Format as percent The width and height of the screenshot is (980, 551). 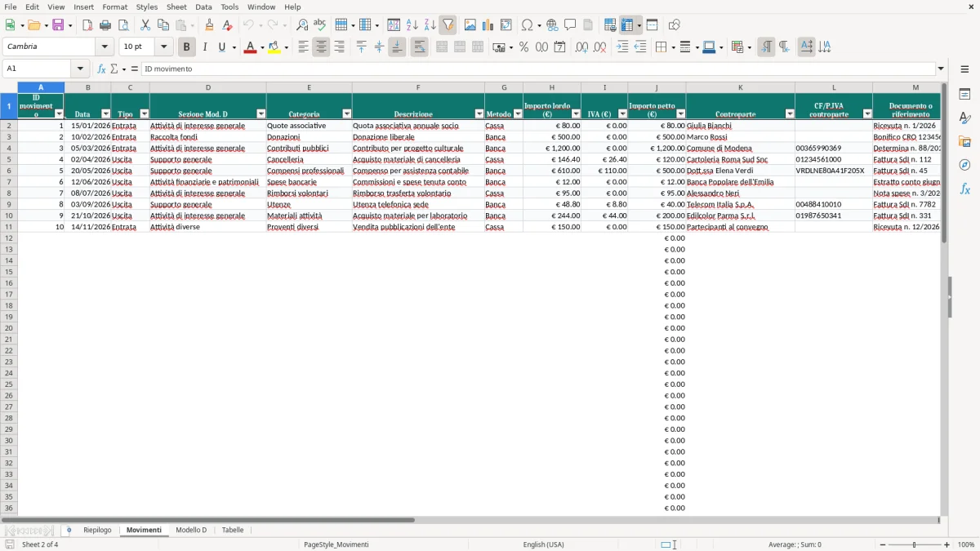click(x=523, y=47)
